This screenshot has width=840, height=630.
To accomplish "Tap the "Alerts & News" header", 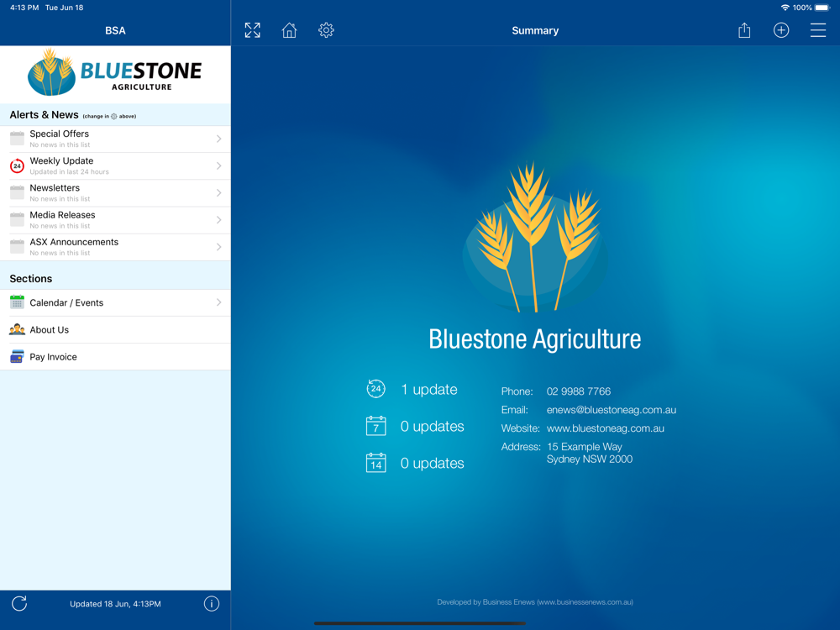I will [x=44, y=114].
